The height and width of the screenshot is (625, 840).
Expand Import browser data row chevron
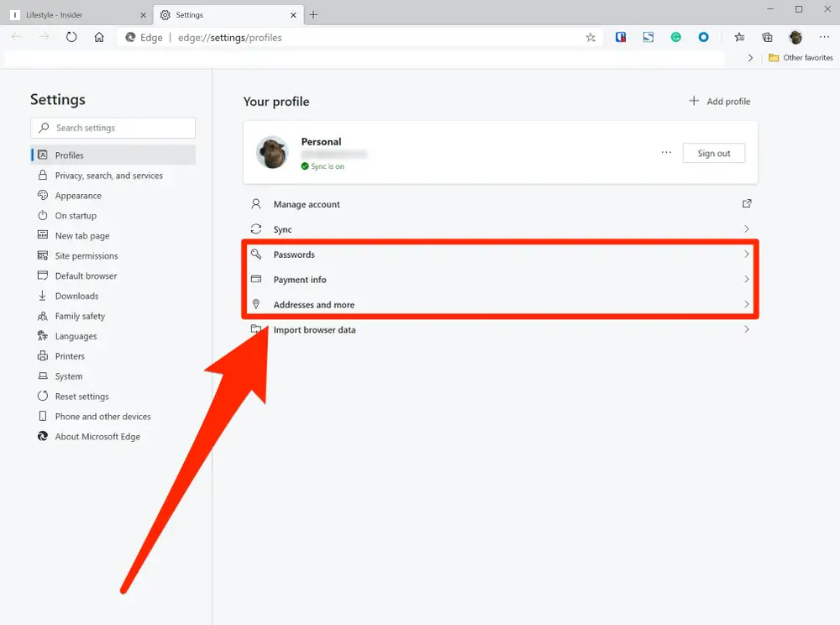pos(747,329)
